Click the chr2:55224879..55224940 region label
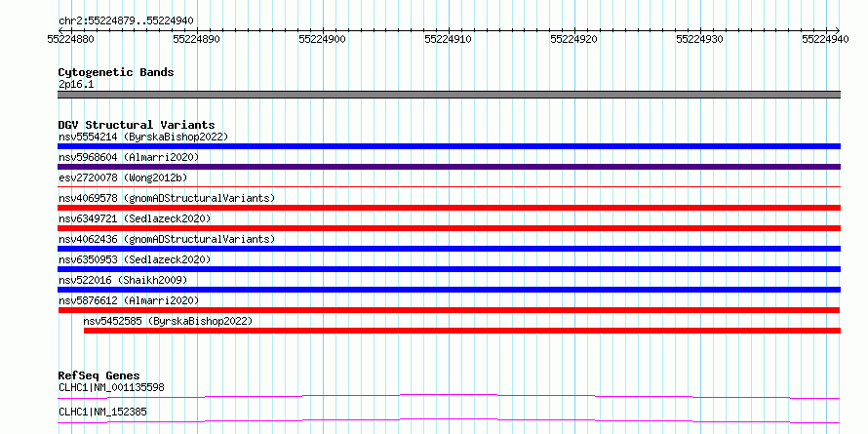This screenshot has height=434, width=868. point(126,20)
